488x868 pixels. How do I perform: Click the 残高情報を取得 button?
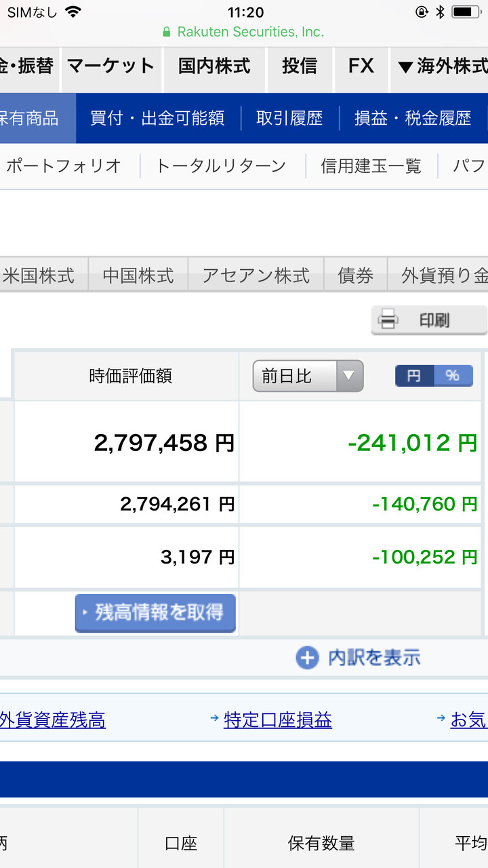click(155, 613)
